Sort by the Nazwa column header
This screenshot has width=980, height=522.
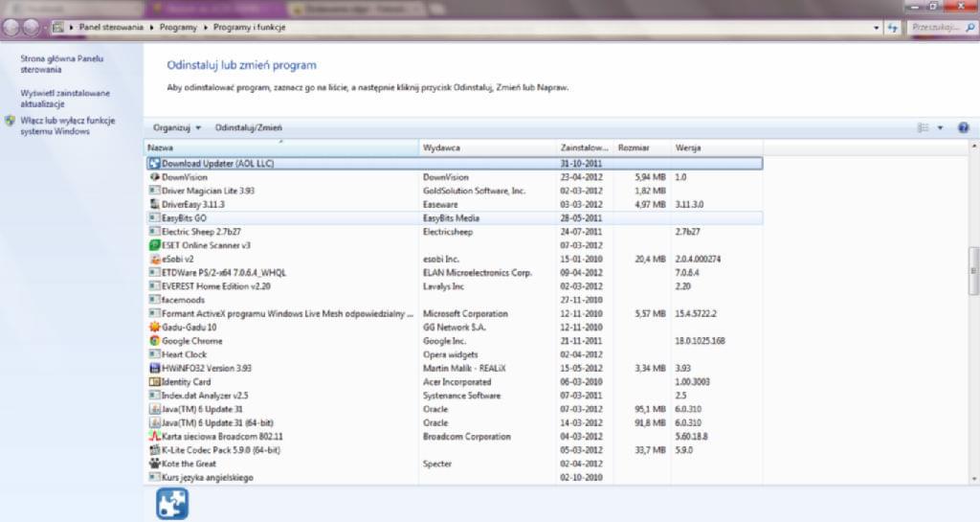coord(281,148)
